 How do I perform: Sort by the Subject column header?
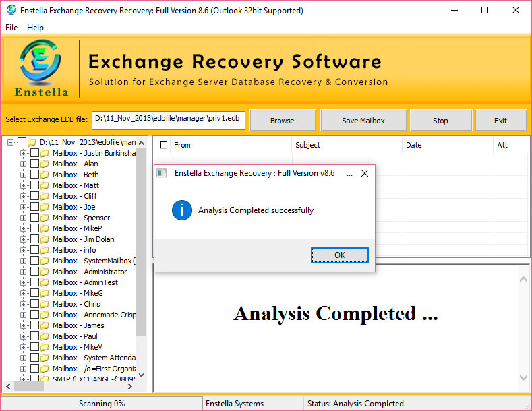pyautogui.click(x=347, y=145)
